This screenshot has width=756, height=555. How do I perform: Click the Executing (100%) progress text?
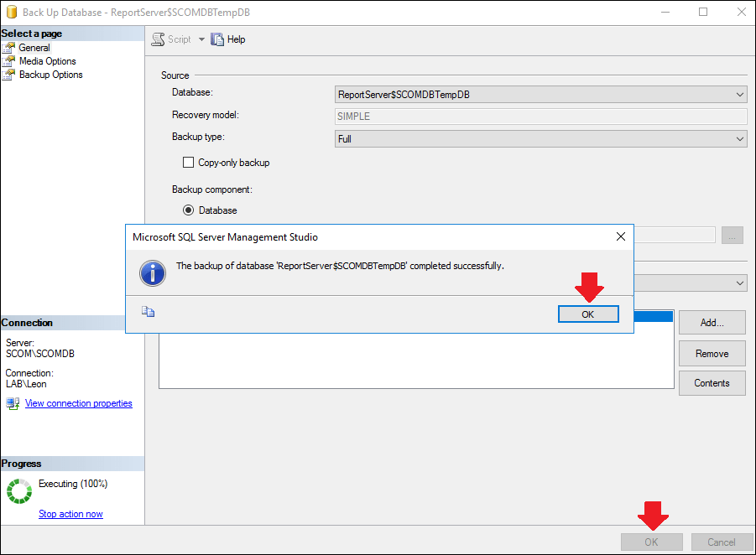(x=73, y=484)
